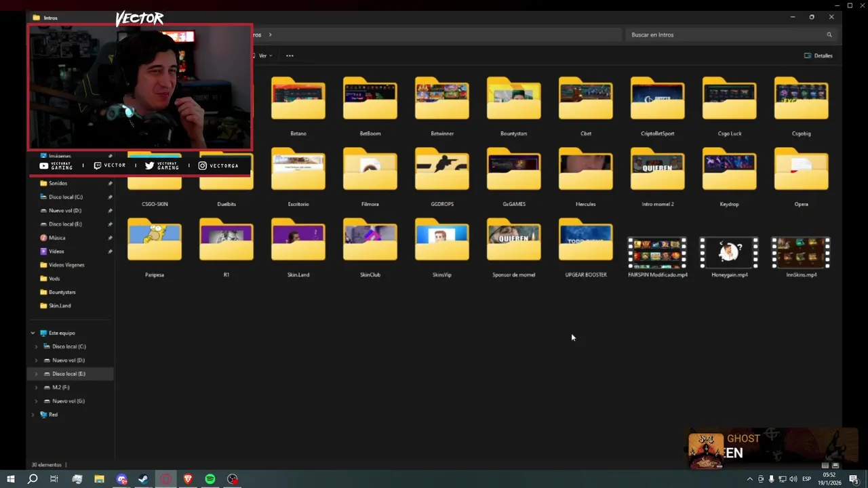The image size is (868, 488).
Task: Select the FAIRSPIN Modificado.mp4 video thumbnail
Action: coord(658,253)
